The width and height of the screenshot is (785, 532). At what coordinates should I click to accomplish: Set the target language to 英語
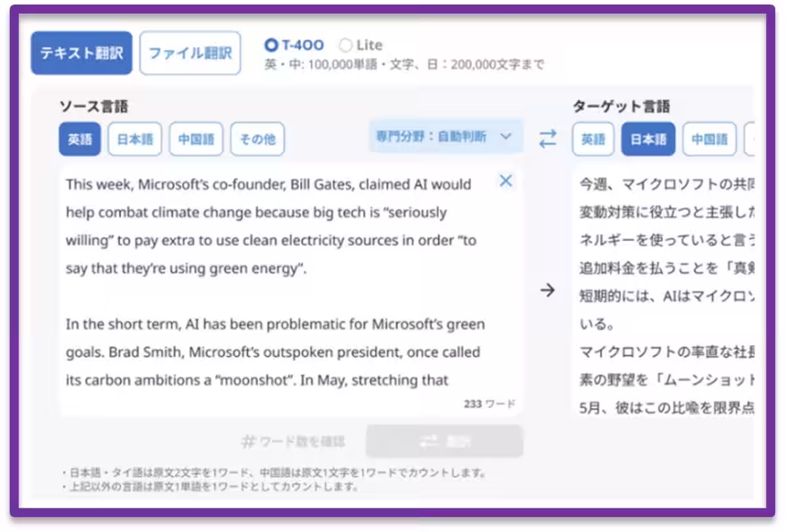(593, 139)
